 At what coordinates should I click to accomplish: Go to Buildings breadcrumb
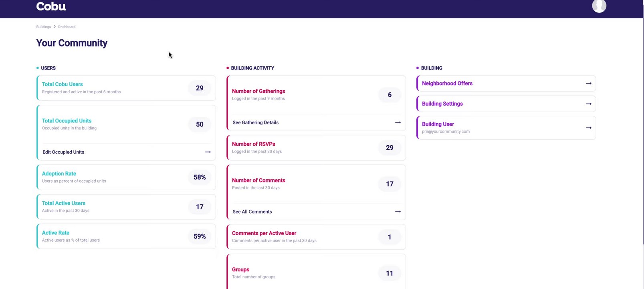[44, 27]
